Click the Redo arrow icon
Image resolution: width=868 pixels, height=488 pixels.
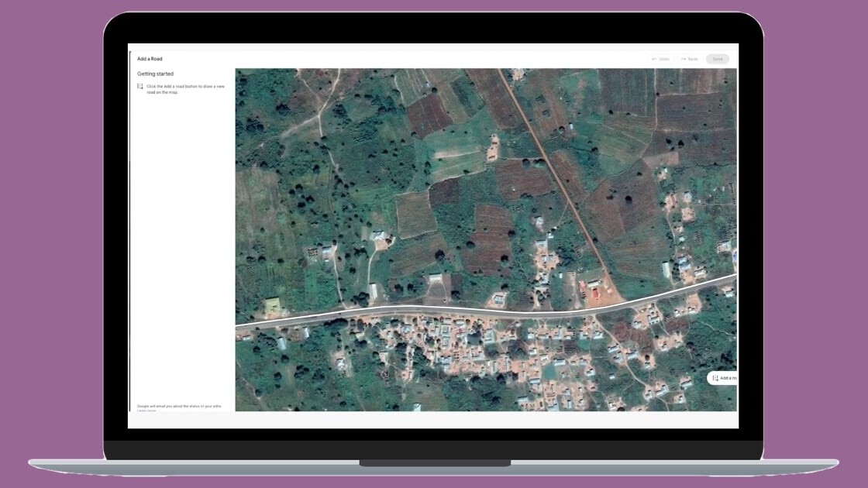point(684,59)
